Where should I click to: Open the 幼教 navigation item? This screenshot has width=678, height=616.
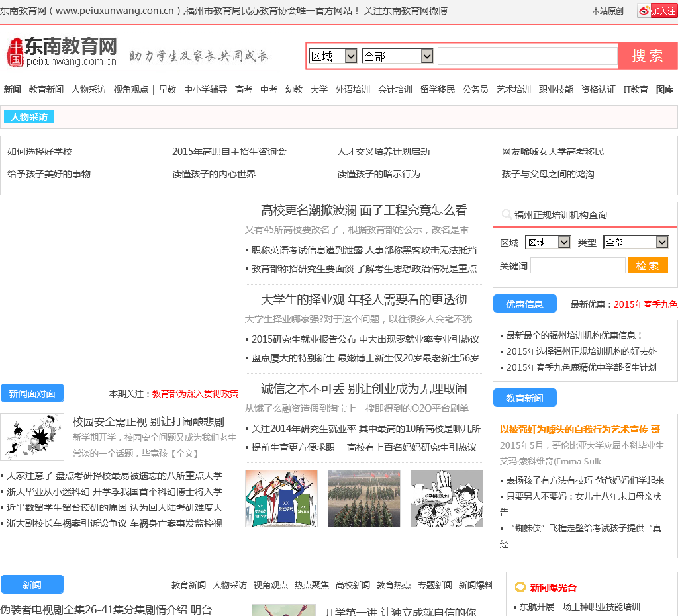tap(294, 89)
